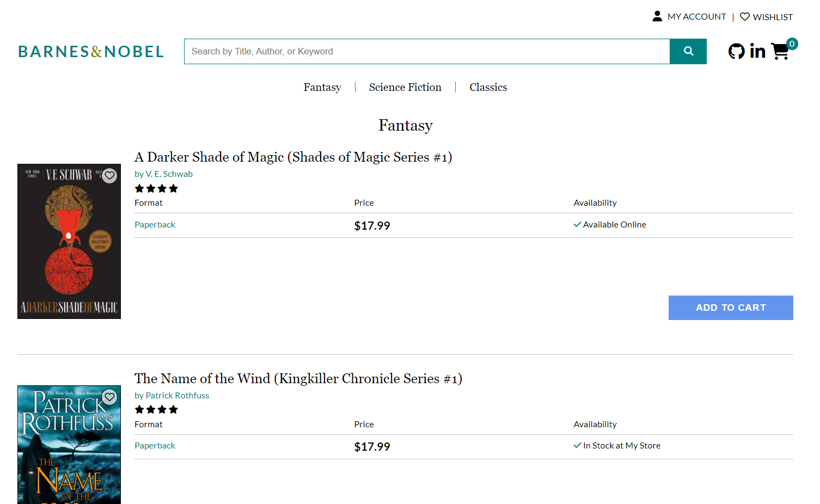This screenshot has width=820, height=504.
Task: Select the Science Fiction category tab
Action: coord(405,87)
